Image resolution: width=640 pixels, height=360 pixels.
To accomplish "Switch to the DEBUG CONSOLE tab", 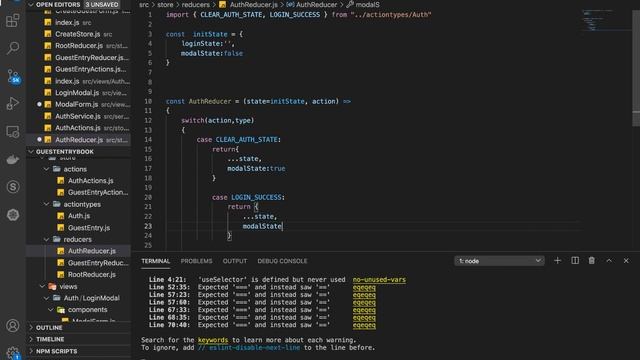I will [x=282, y=261].
